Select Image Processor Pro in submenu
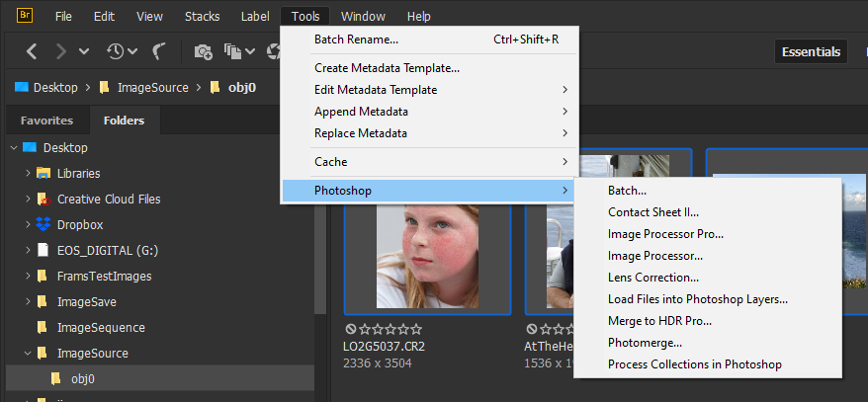868x402 pixels. tap(665, 234)
